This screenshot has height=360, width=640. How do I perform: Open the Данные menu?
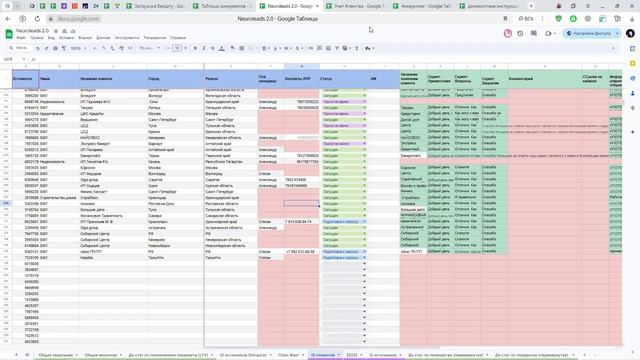pos(103,38)
